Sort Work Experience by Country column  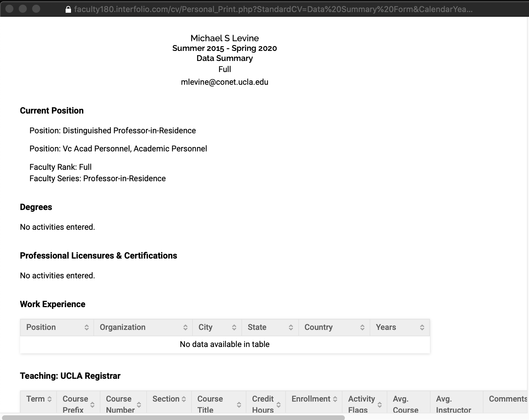(334, 328)
